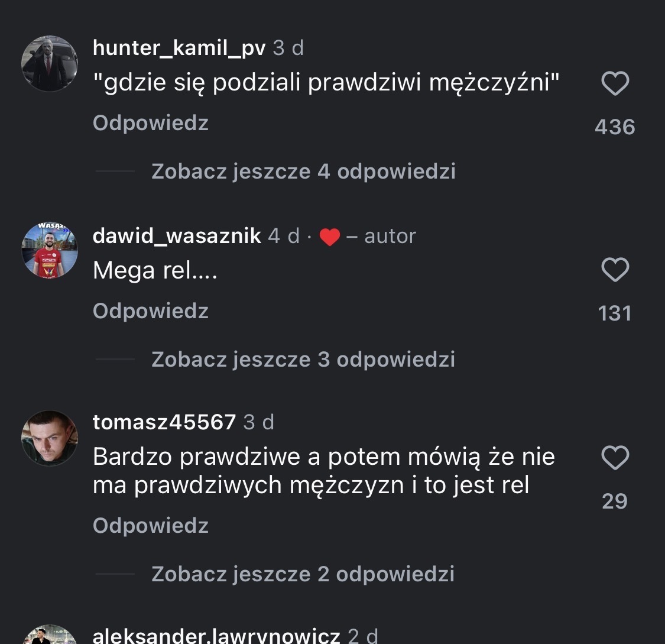
Task: Open the aleksander.lawrynowicz username link
Action: [216, 636]
